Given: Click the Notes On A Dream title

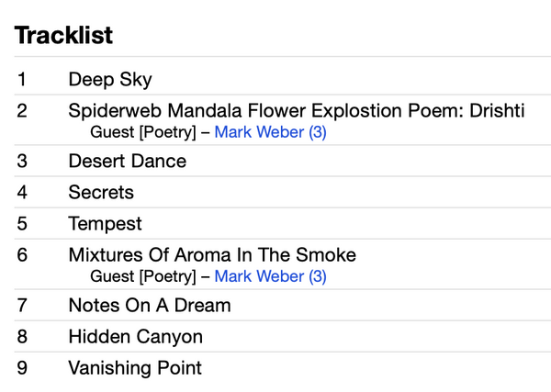Looking at the screenshot, I should [x=149, y=306].
